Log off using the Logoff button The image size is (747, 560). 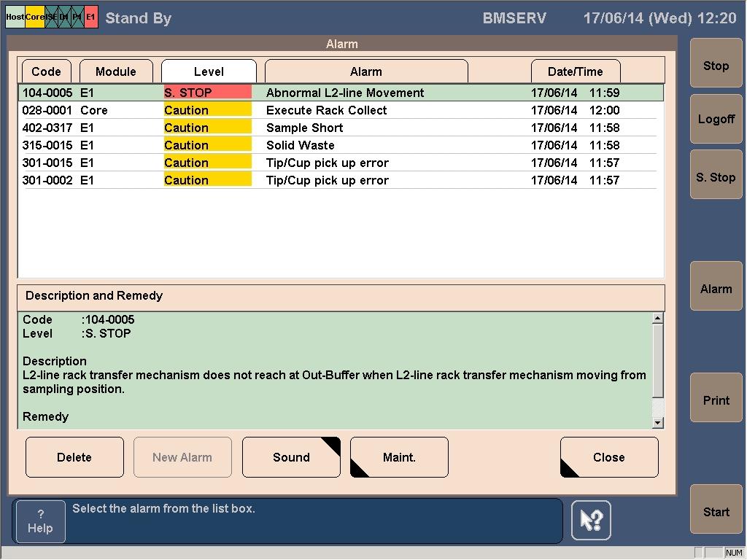point(716,119)
